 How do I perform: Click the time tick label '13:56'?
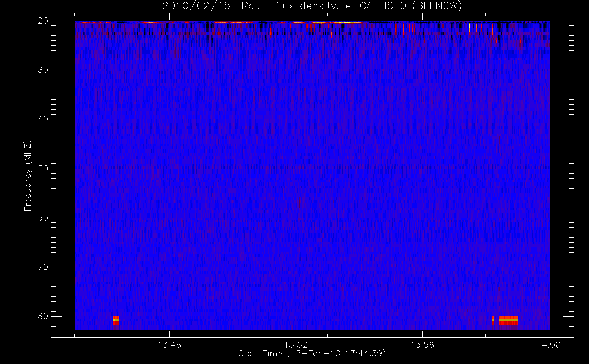422,345
